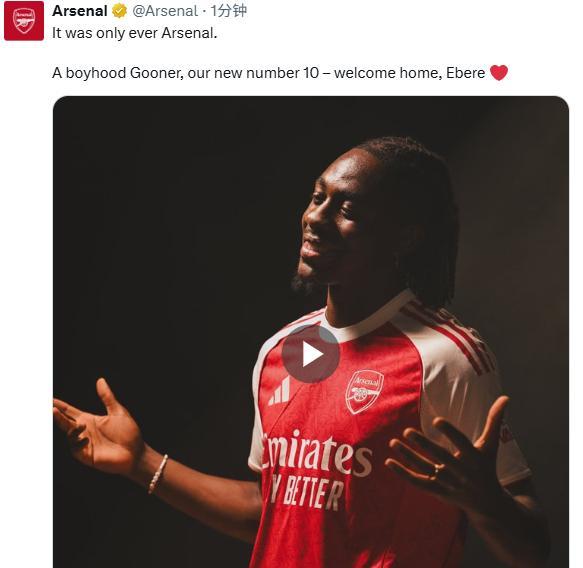Click the ring on the player's finger
This screenshot has height=568, width=583.
(x=435, y=472)
